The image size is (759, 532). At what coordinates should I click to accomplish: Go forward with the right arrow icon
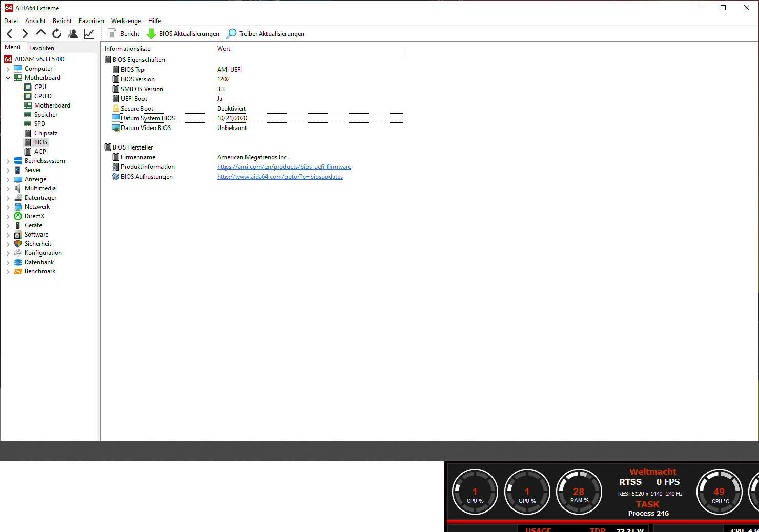(x=25, y=34)
